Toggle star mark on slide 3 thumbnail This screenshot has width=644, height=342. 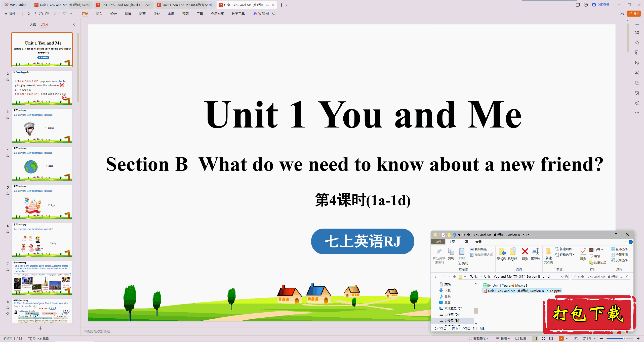[x=8, y=118]
